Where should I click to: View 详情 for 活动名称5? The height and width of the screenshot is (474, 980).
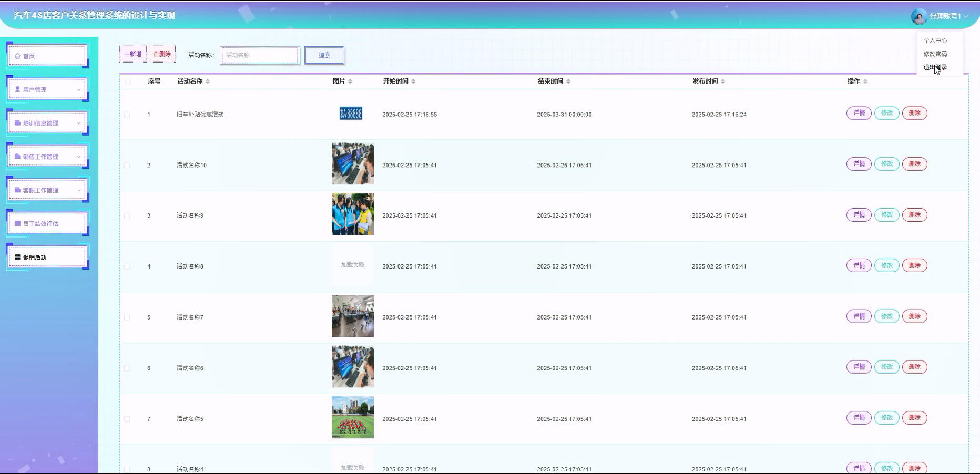tap(859, 418)
